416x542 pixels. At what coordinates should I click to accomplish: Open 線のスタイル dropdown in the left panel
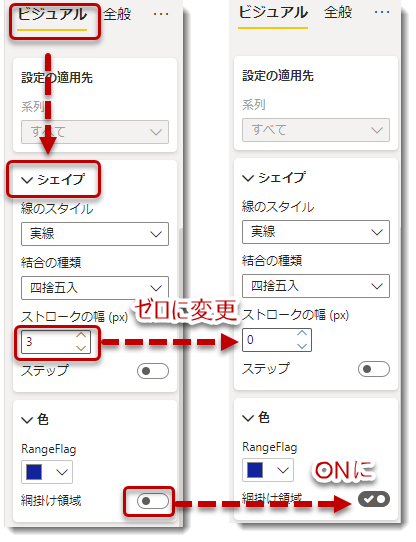[95, 234]
